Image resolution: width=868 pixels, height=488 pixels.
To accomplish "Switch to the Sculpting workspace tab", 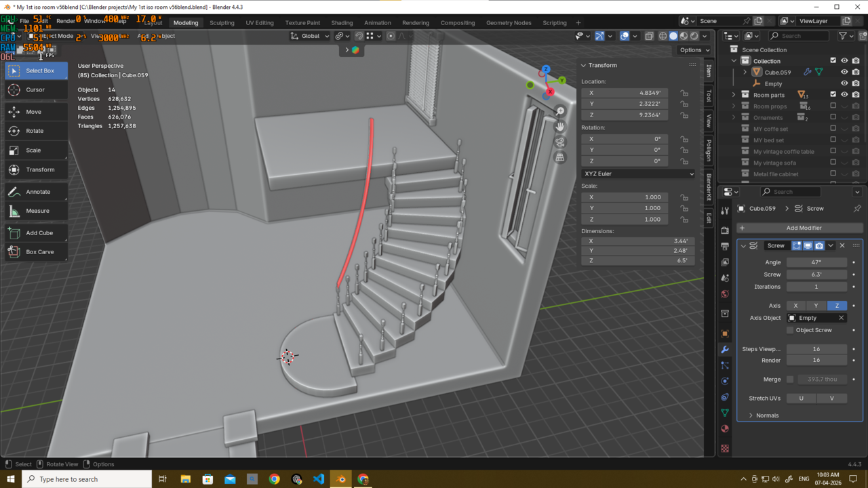I will tap(222, 22).
